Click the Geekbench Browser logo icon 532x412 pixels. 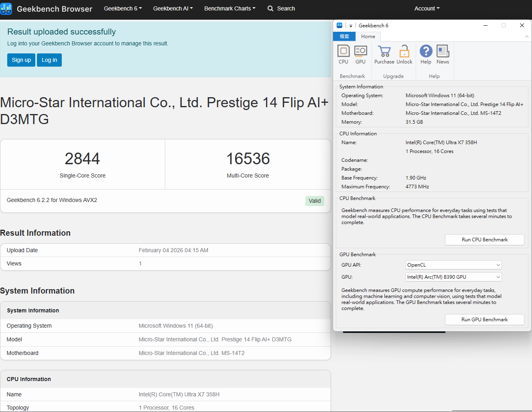click(6, 9)
